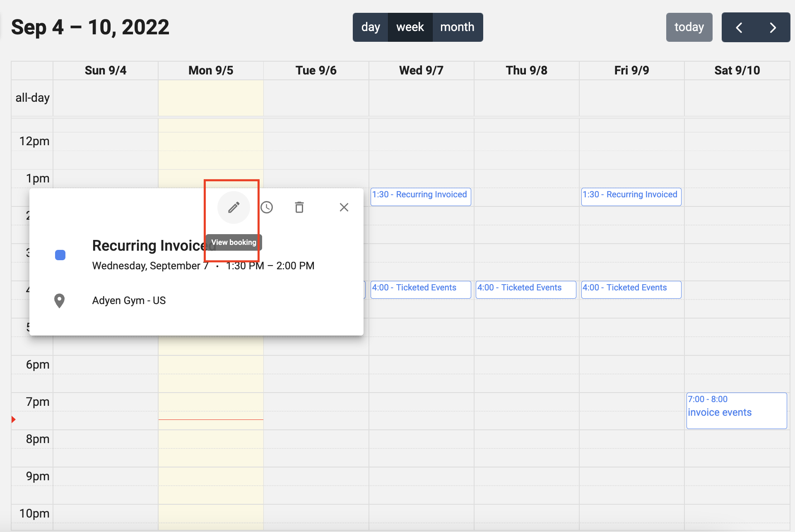Close the Recurring Invoiced popup
Screen dimensions: 795x532
(x=344, y=207)
